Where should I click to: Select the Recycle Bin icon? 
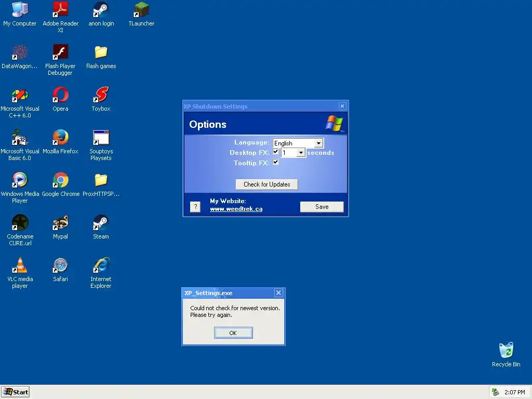[506, 354]
